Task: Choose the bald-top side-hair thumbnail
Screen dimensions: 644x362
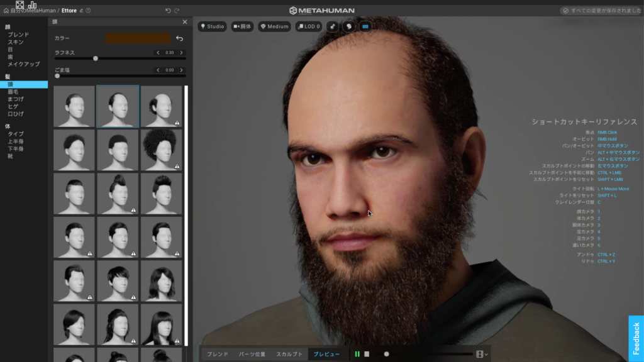Action: tap(161, 106)
